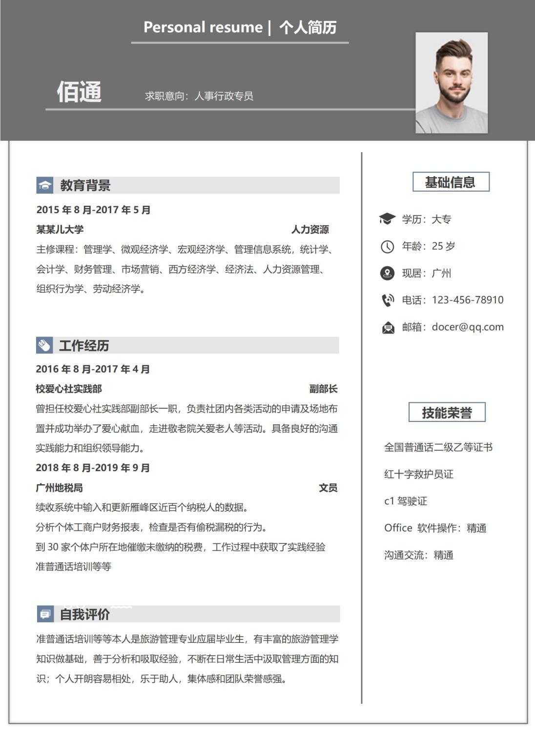Select date 2015年8月-2017年5月
Viewport: 535px width, 756px height.
93,210
